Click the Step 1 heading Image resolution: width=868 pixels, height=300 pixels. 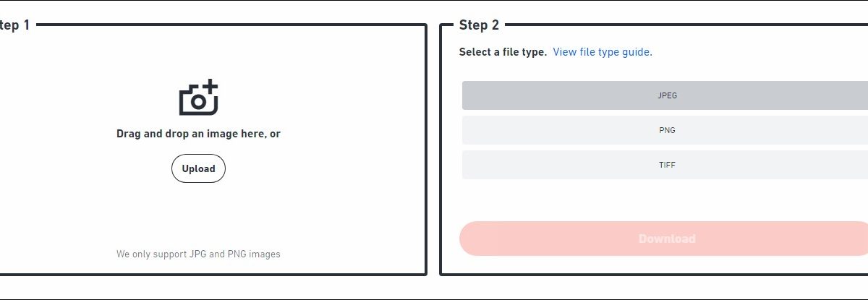pos(14,25)
